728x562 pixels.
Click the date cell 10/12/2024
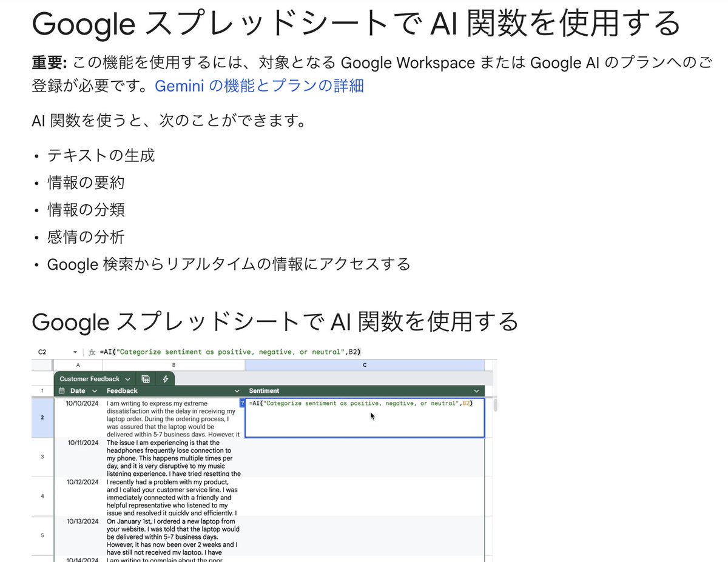click(x=78, y=496)
